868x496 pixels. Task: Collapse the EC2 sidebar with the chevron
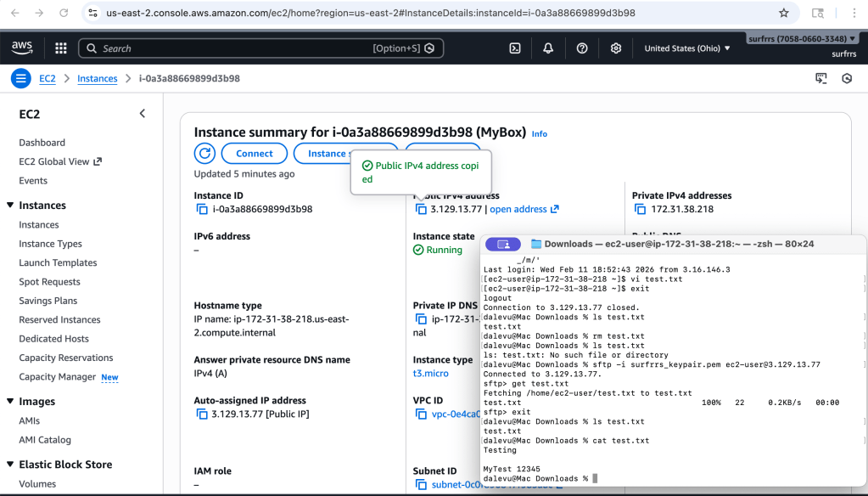coord(142,113)
